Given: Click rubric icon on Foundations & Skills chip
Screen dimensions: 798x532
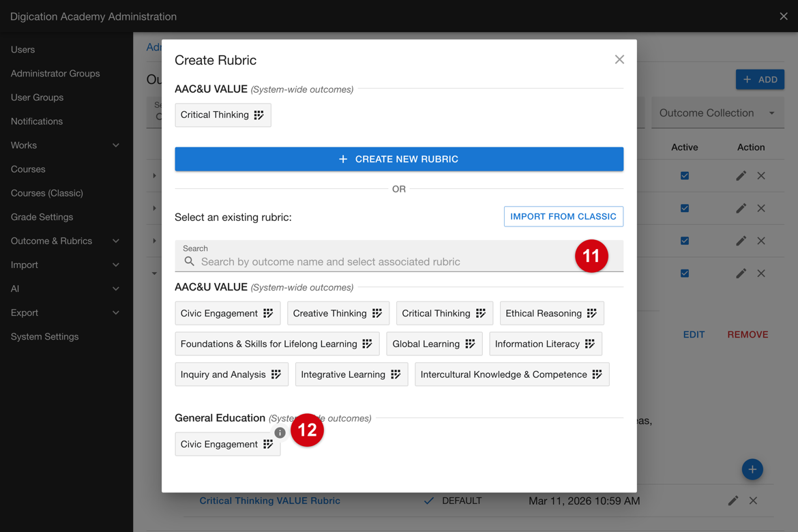Looking at the screenshot, I should 368,344.
